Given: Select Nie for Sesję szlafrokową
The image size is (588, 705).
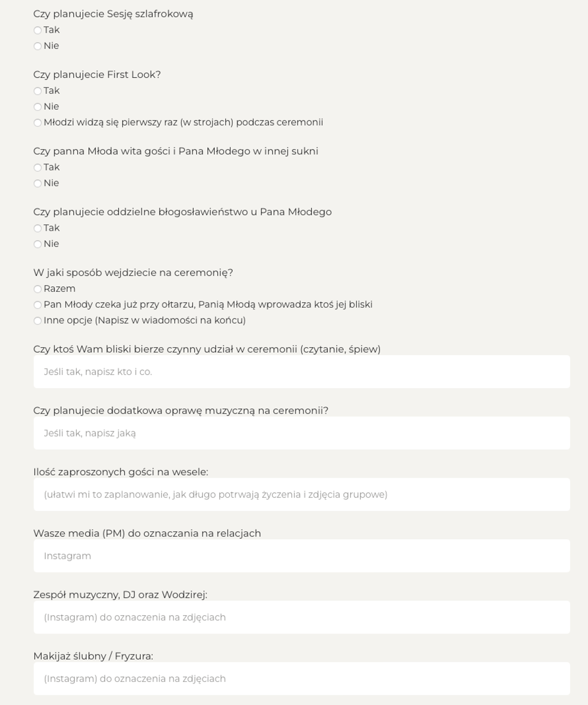Looking at the screenshot, I should [x=37, y=46].
